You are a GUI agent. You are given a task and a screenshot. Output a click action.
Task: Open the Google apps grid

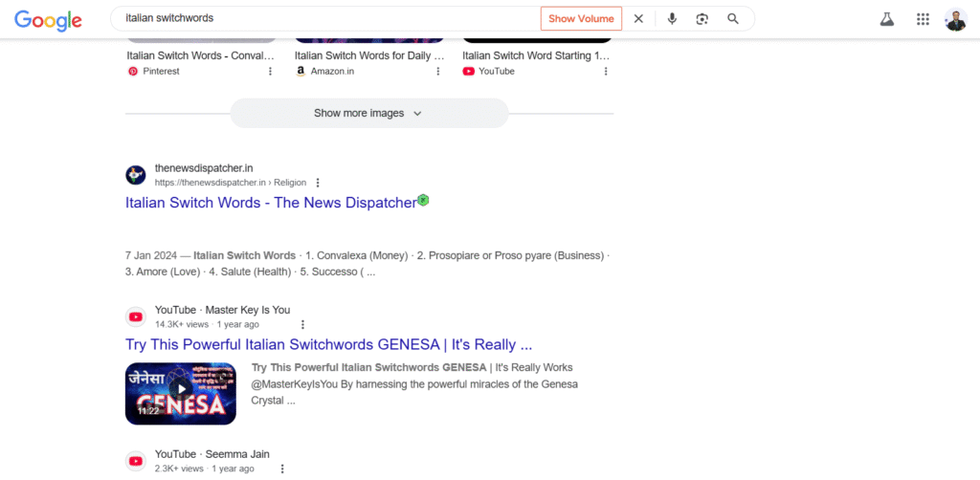[x=923, y=19]
